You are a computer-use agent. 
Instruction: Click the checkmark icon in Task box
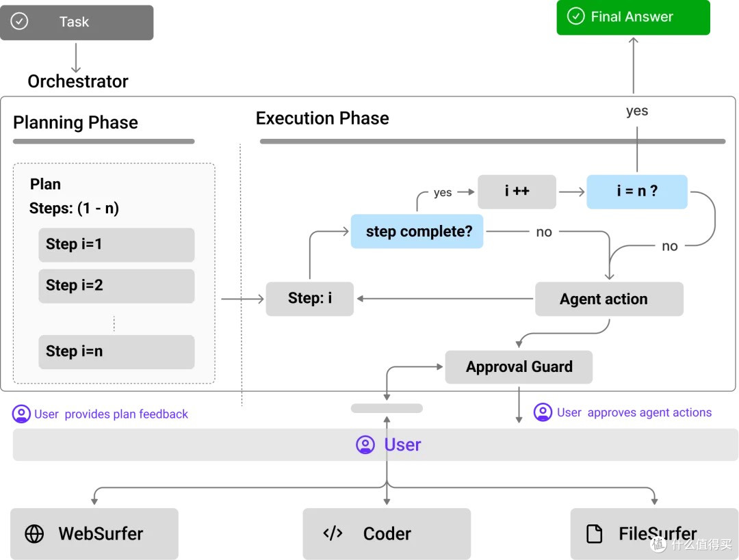19,21
